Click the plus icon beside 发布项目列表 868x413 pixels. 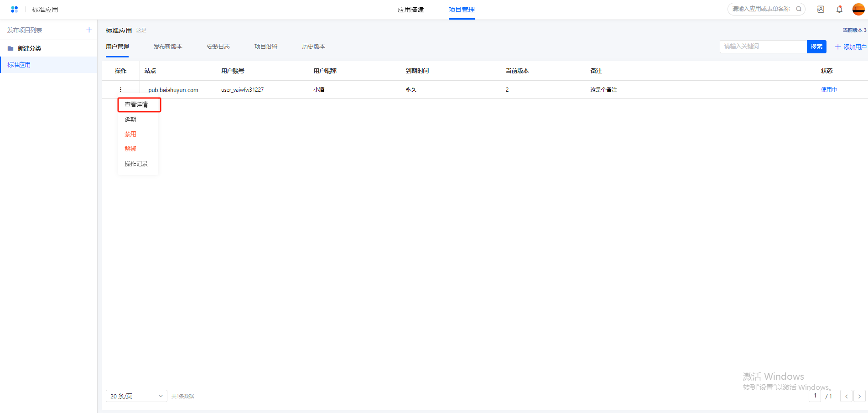pyautogui.click(x=89, y=30)
